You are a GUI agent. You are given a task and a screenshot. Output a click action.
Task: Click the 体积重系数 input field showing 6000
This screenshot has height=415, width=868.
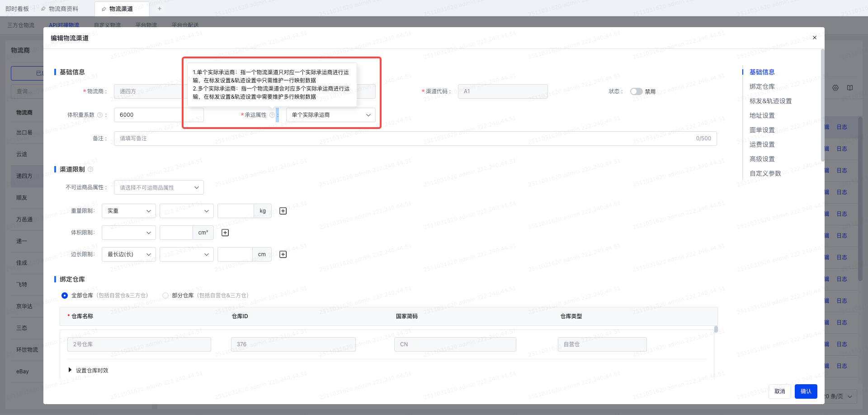point(159,115)
